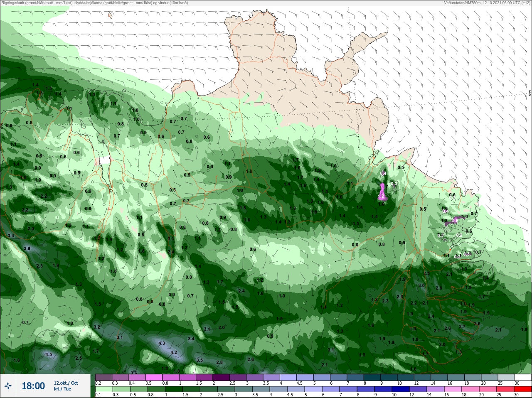Pick the white swatch ending the upper legend row
The height and width of the screenshot is (398, 532).
tap(522, 378)
